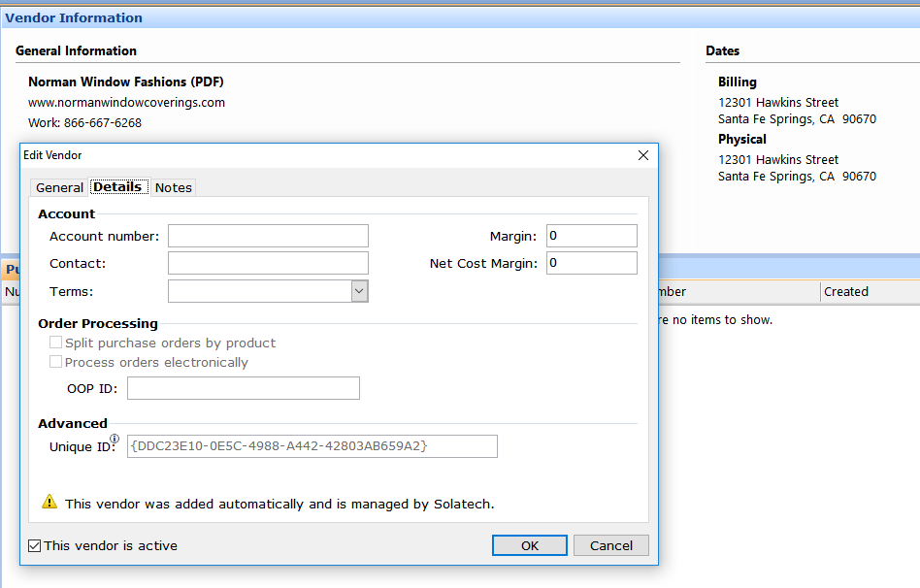The height and width of the screenshot is (588, 920).
Task: Click '12301 Hawkins Street' under Billing
Action: 778,102
